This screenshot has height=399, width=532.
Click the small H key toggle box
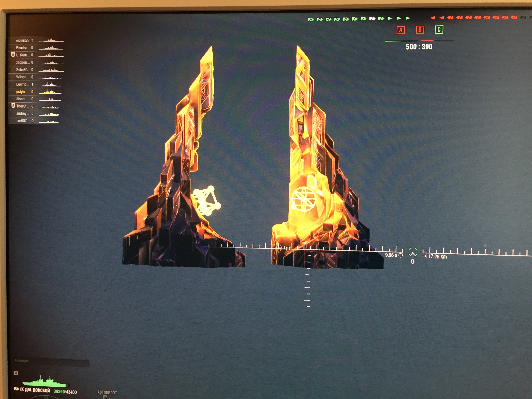(16, 373)
